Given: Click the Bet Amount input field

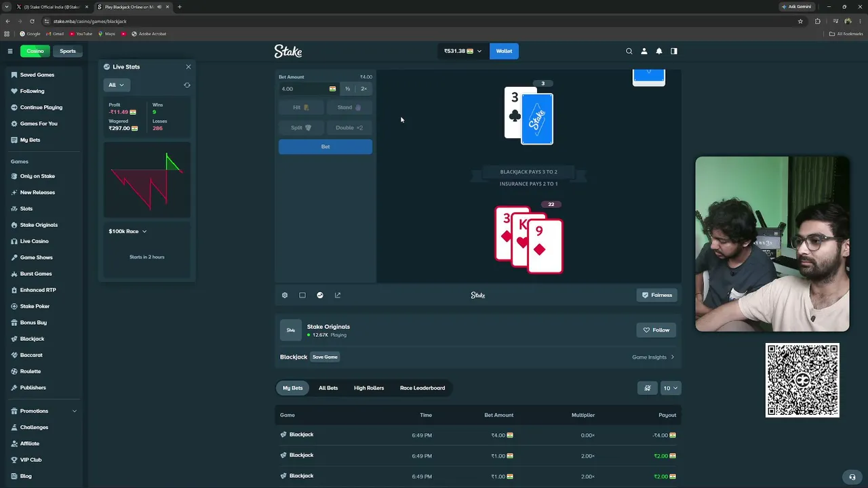Looking at the screenshot, I should click(309, 89).
